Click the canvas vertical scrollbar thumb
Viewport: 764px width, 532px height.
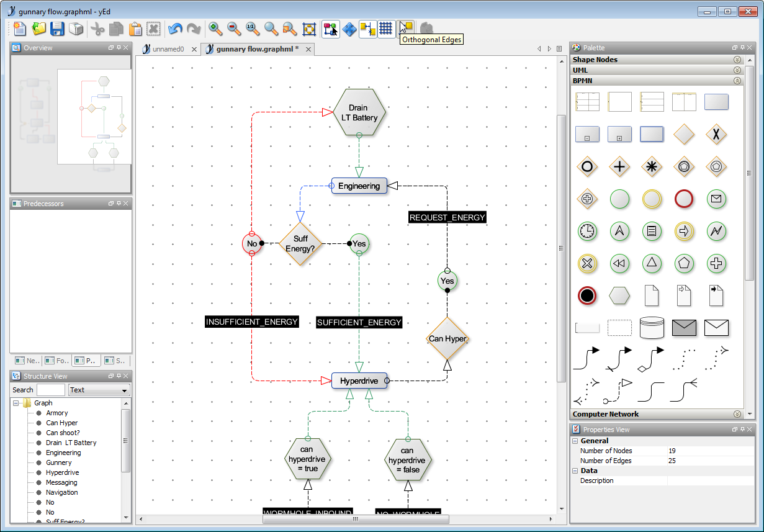[x=561, y=248]
